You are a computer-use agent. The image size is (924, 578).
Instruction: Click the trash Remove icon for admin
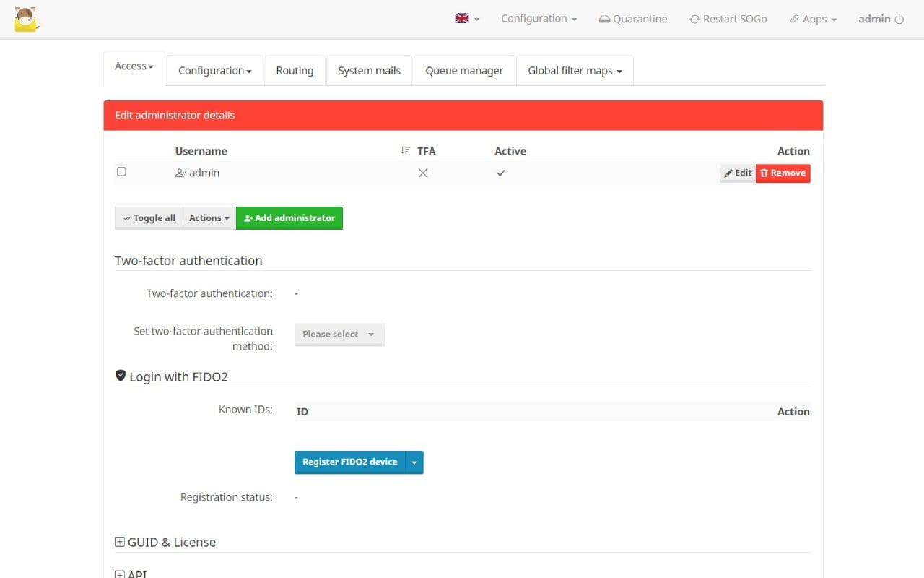point(764,173)
